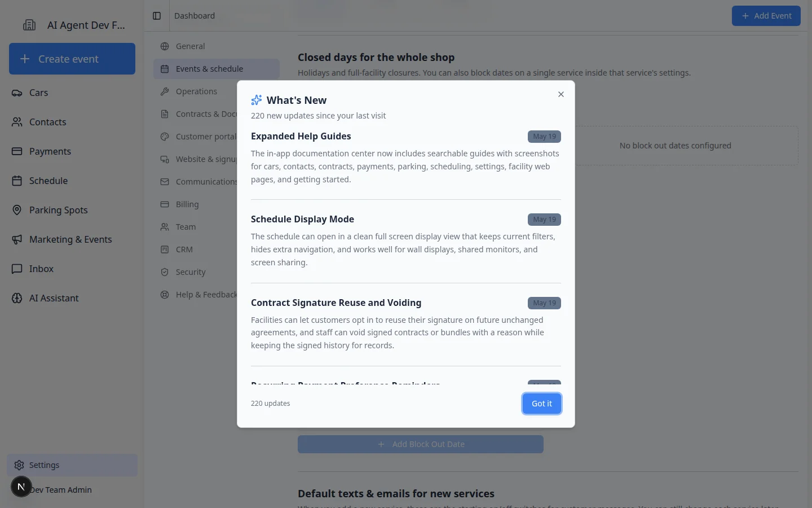Dismiss dialog with Got it button
The image size is (812, 508).
click(x=541, y=404)
